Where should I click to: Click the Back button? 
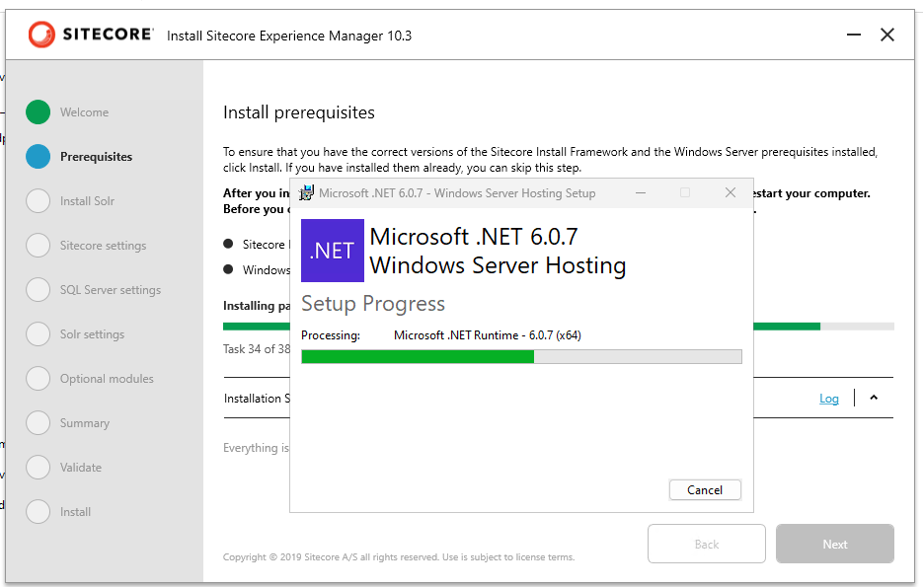706,544
